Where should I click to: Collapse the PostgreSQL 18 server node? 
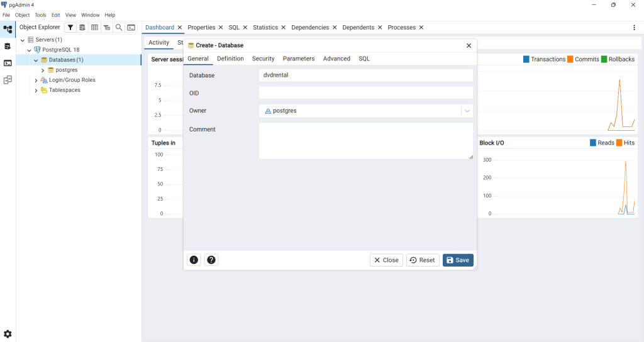29,50
